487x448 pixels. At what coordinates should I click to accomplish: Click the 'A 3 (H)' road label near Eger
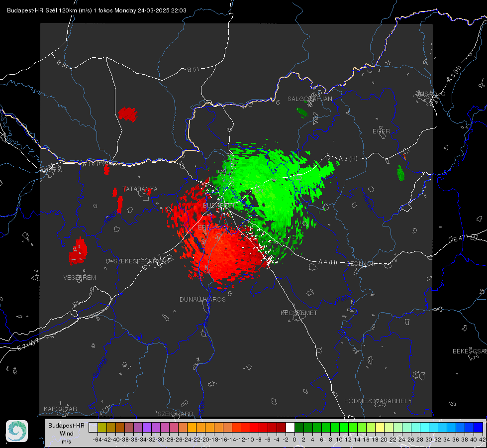(348, 159)
